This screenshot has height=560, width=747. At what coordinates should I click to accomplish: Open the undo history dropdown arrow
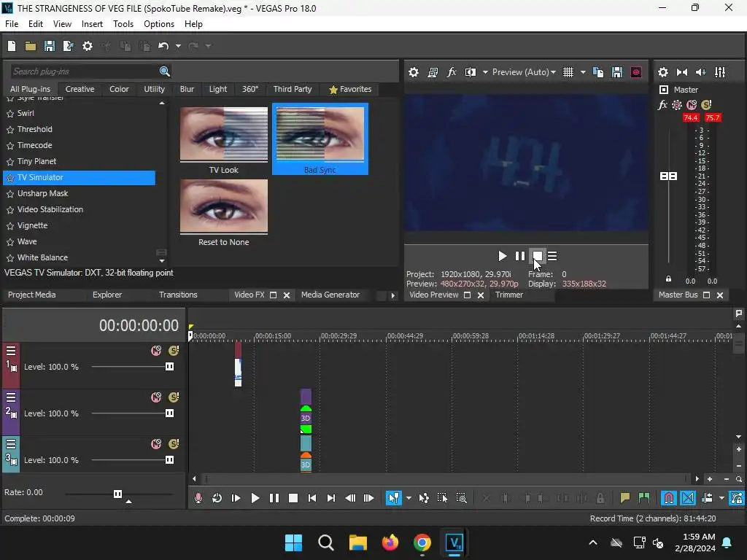(x=178, y=46)
